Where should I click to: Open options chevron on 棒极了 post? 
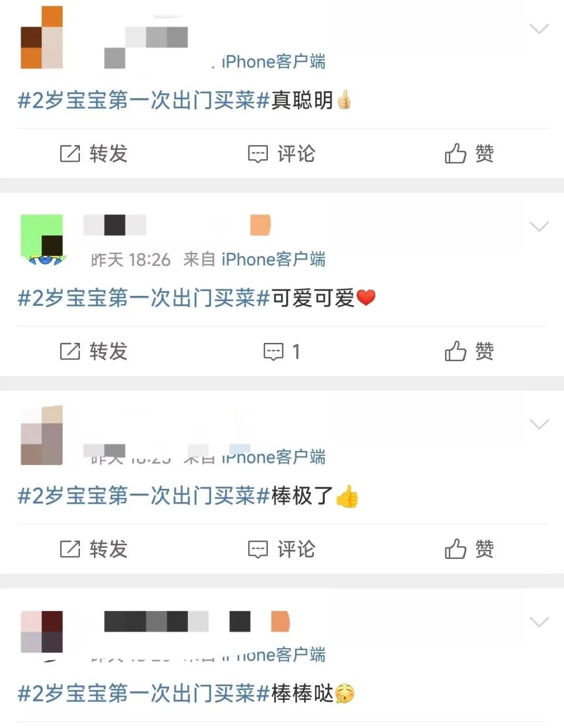pyautogui.click(x=539, y=424)
